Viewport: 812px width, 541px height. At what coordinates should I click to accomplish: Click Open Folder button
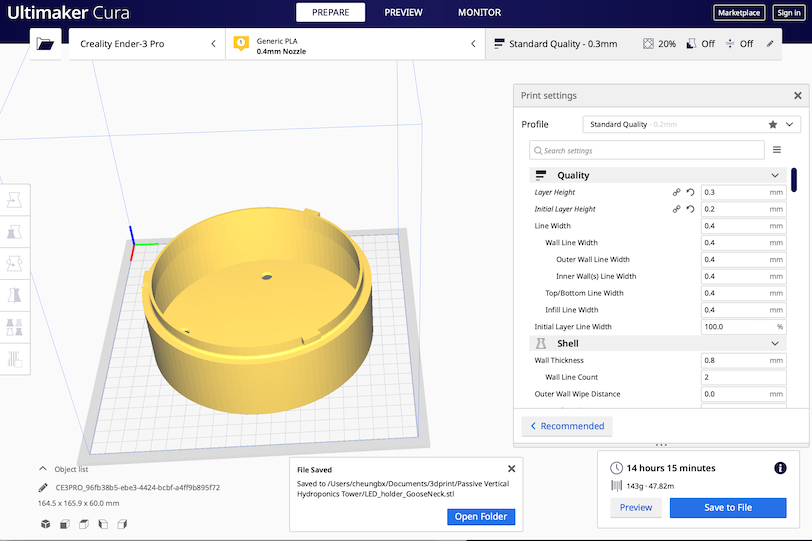pos(481,516)
